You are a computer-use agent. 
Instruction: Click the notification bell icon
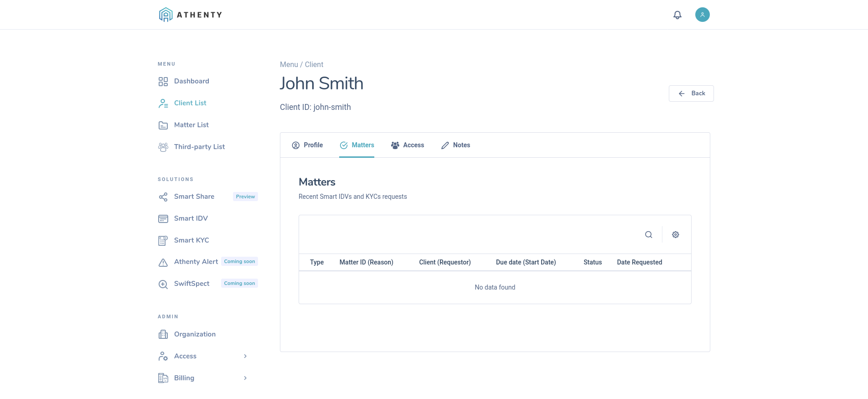[x=677, y=15]
